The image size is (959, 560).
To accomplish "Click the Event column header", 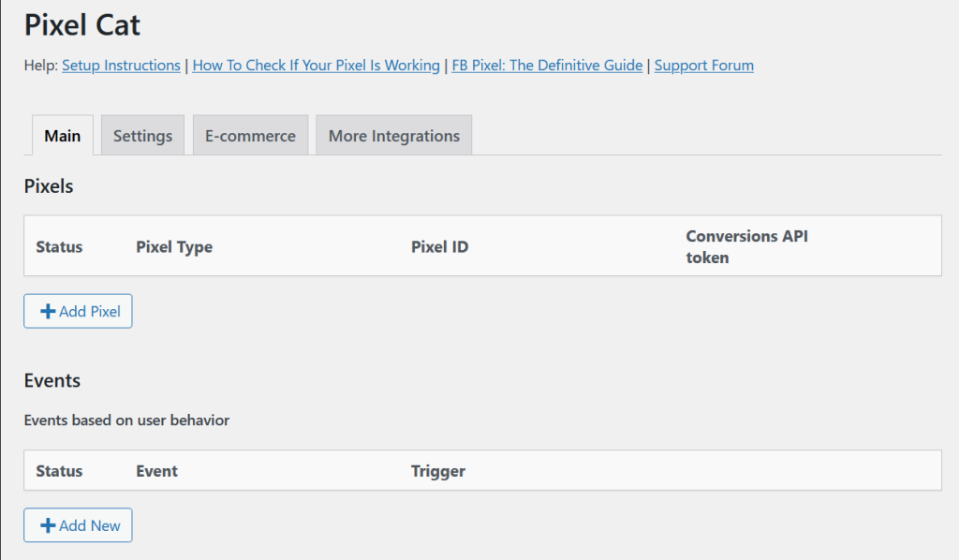I will coord(156,471).
